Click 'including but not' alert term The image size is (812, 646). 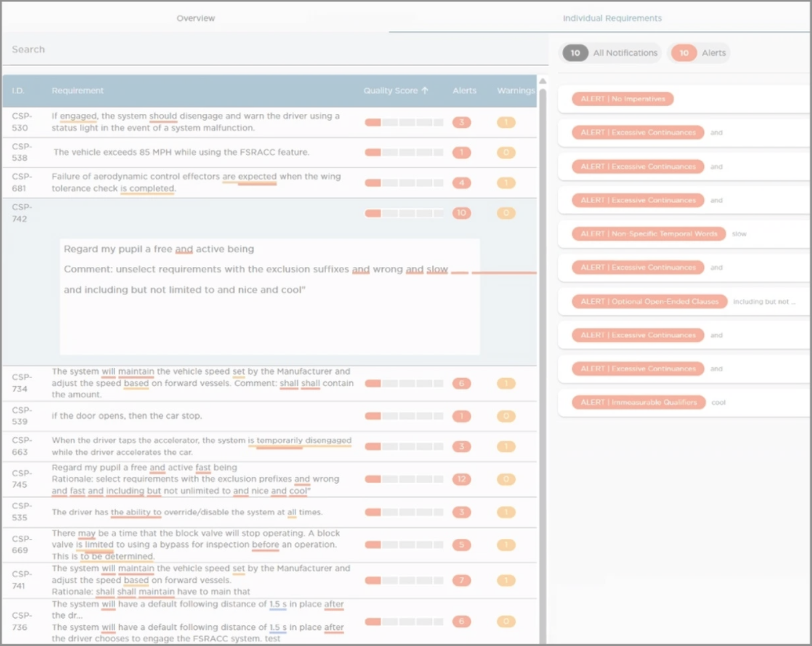763,301
